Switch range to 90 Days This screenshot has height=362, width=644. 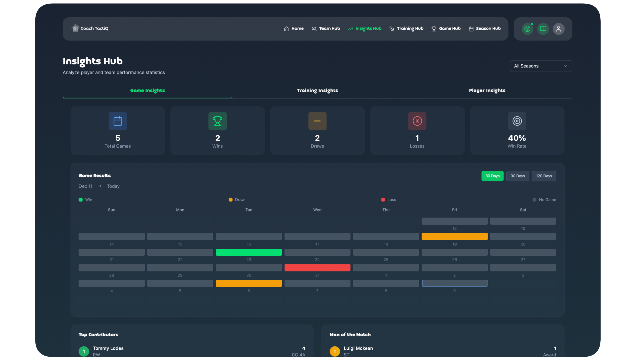pos(517,176)
